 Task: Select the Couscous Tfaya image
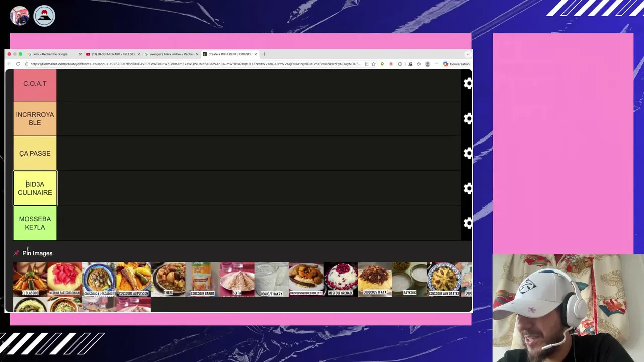(375, 279)
